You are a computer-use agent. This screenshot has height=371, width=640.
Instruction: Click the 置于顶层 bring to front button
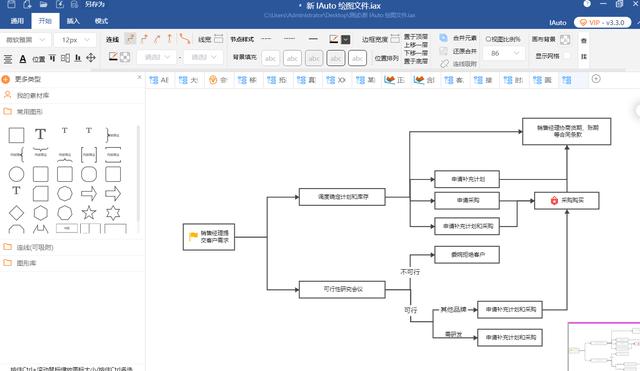tap(416, 37)
